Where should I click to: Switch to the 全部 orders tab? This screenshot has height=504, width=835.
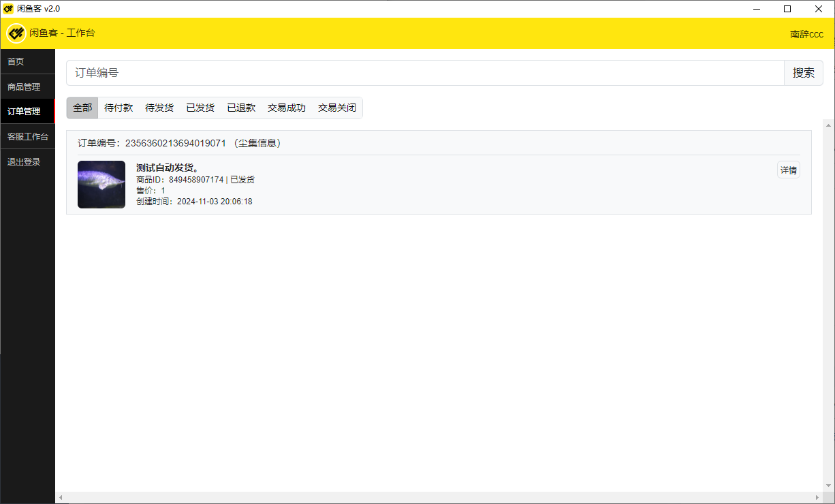82,108
